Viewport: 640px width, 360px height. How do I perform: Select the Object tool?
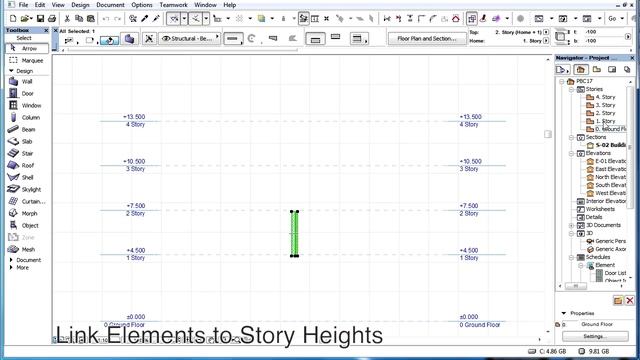27,225
